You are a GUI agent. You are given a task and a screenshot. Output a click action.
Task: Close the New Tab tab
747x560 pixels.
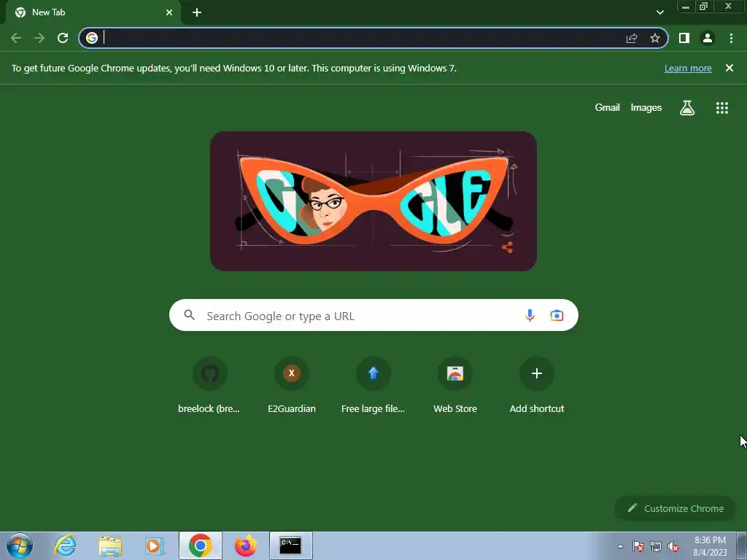(169, 12)
